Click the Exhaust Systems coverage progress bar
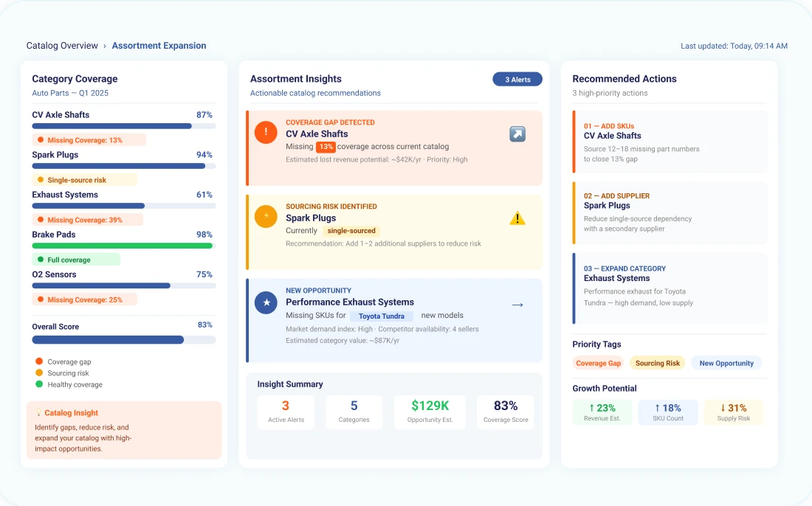812x506 pixels. click(123, 206)
